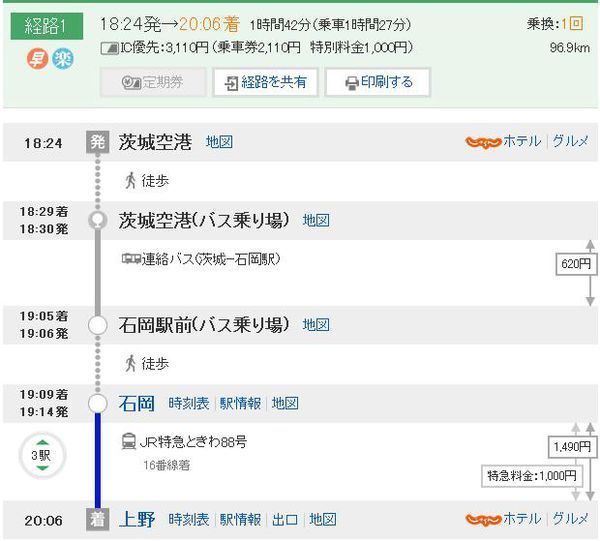Click Jalan logo in 上野 row
The width and height of the screenshot is (600, 541).
click(x=483, y=520)
